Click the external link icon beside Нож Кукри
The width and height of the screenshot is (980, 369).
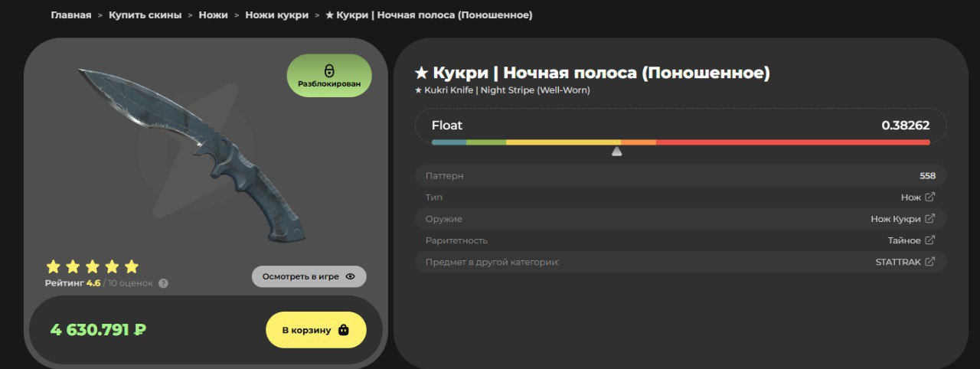929,218
